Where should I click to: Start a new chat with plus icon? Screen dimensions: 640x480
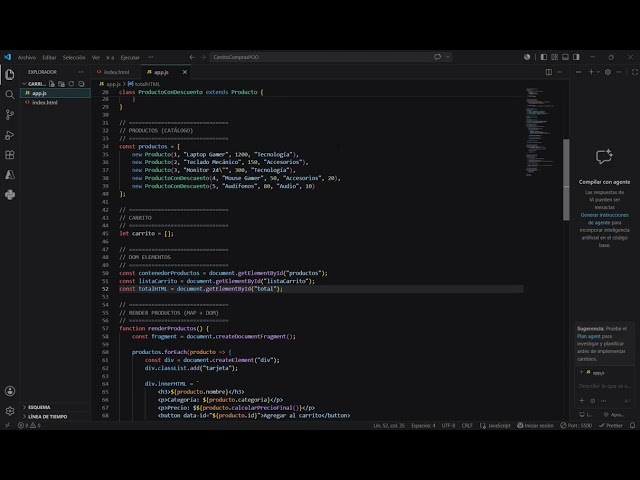(x=591, y=72)
